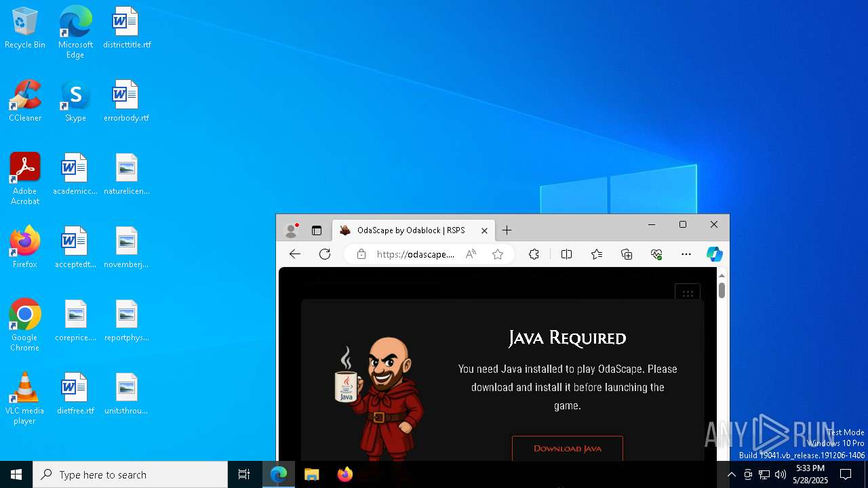Click the Edge profile avatar icon
Screen dimensions: 868x488
(292, 230)
